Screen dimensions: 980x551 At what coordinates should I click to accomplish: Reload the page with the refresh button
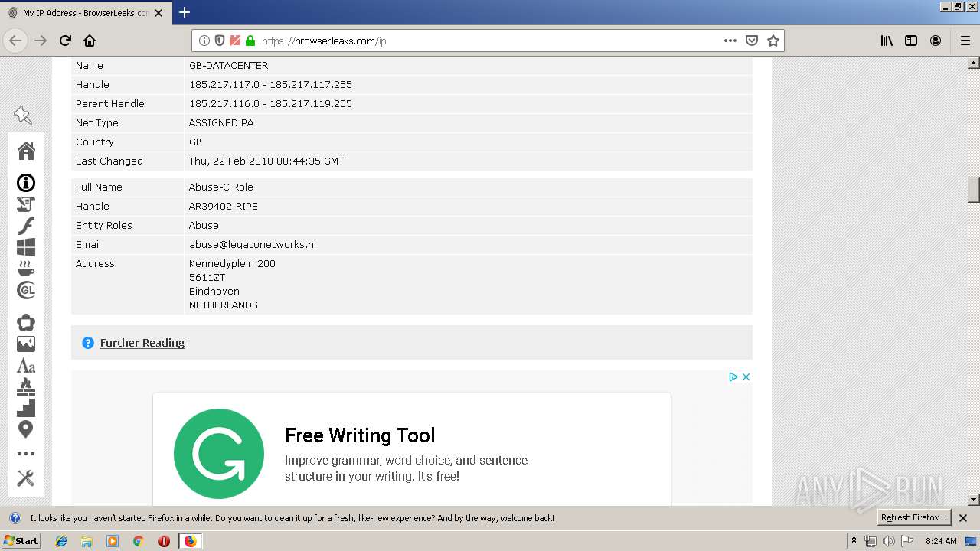click(x=65, y=41)
